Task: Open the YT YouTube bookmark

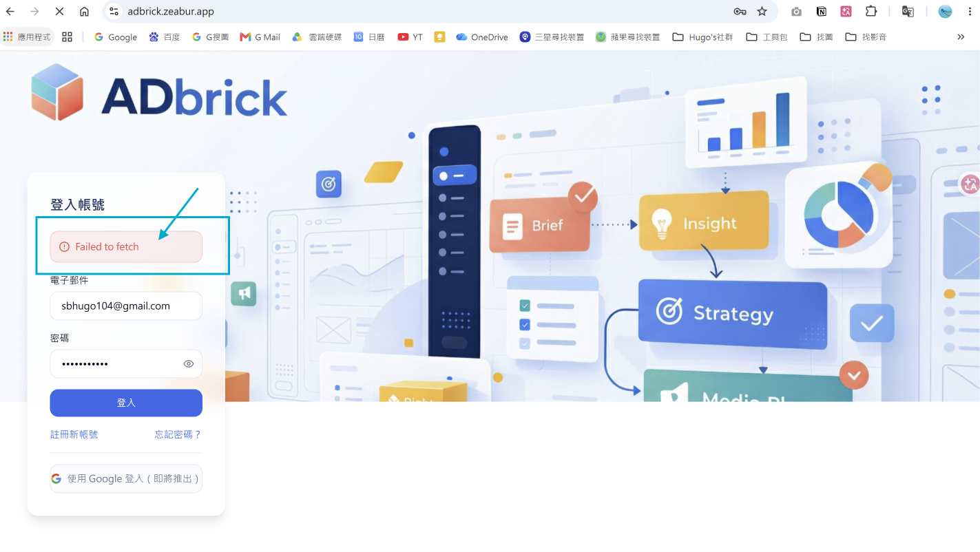Action: coord(410,37)
